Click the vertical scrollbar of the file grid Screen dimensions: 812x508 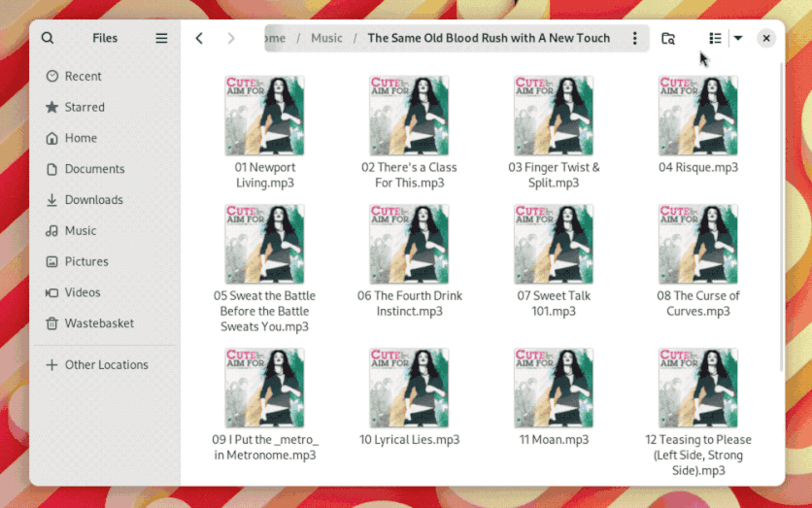click(781, 217)
